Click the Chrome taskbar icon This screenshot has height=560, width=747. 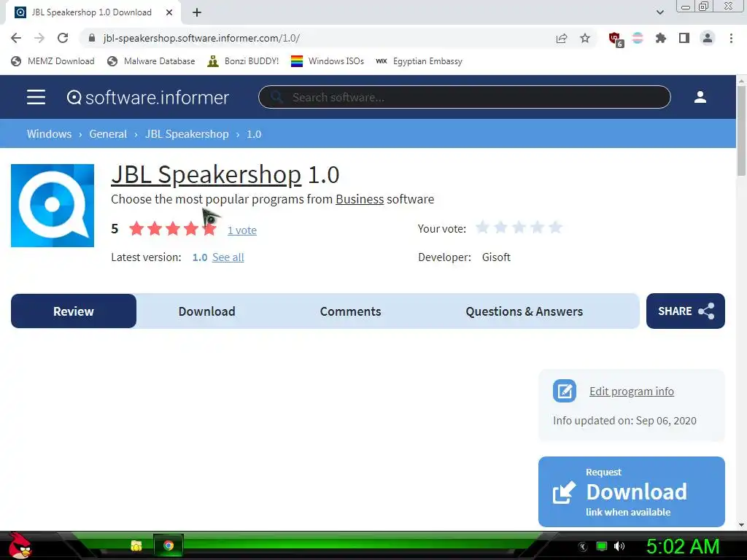(x=169, y=545)
